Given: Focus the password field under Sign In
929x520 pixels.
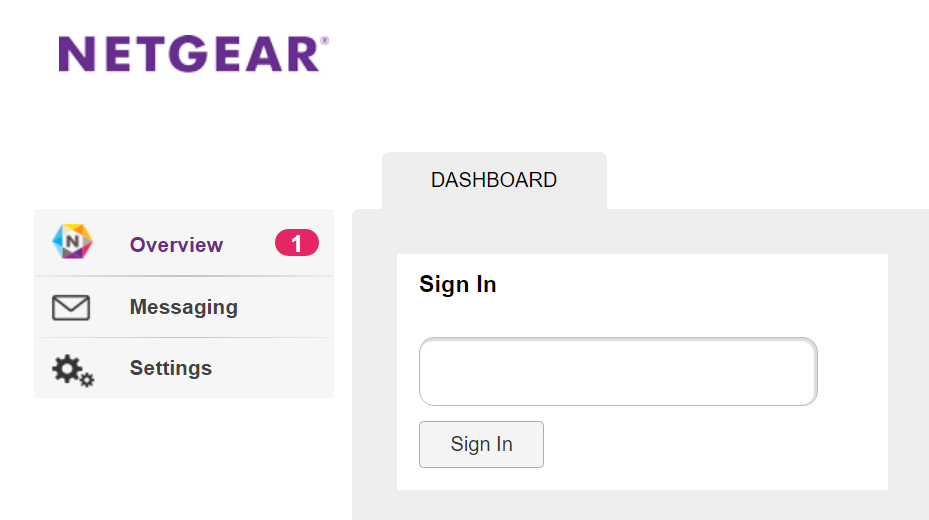Looking at the screenshot, I should (618, 371).
